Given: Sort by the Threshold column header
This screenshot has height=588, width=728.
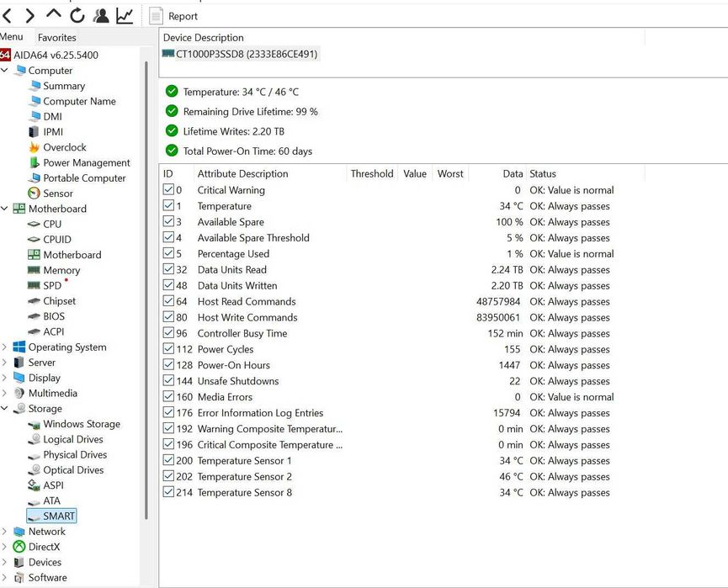Looking at the screenshot, I should pos(372,173).
